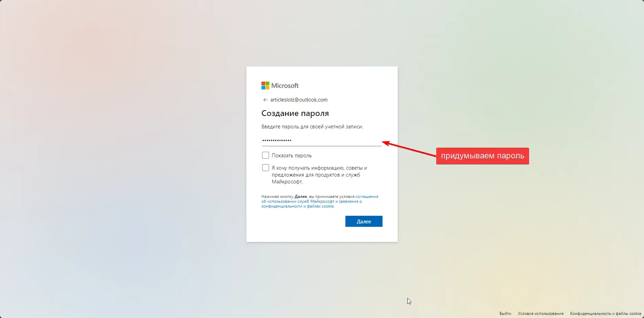Click the articleslolz@outlook.com email text
644x318 pixels.
click(x=299, y=100)
